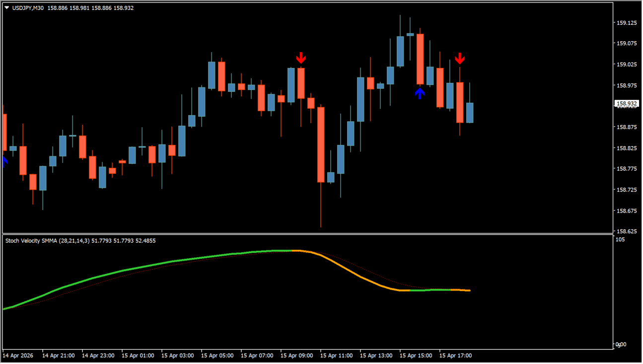Select the red down arrow near 17:00
Viewport: 643px width, 364px height.
[x=460, y=58]
